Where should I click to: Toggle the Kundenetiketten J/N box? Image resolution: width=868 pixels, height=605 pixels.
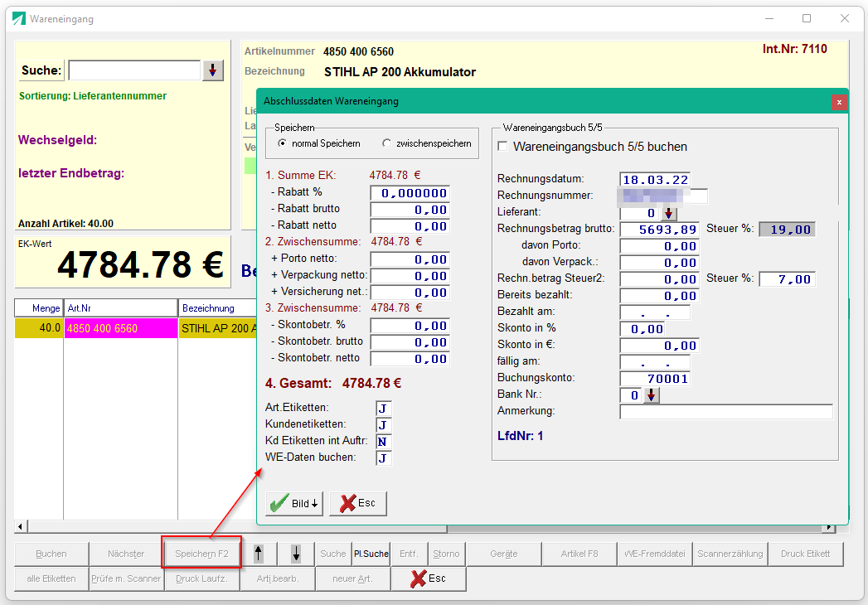tap(383, 425)
